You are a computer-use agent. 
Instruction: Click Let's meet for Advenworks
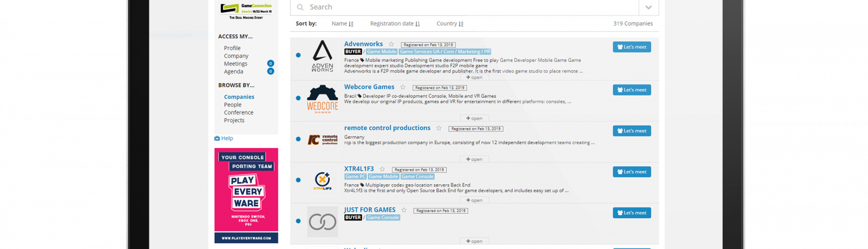632,47
